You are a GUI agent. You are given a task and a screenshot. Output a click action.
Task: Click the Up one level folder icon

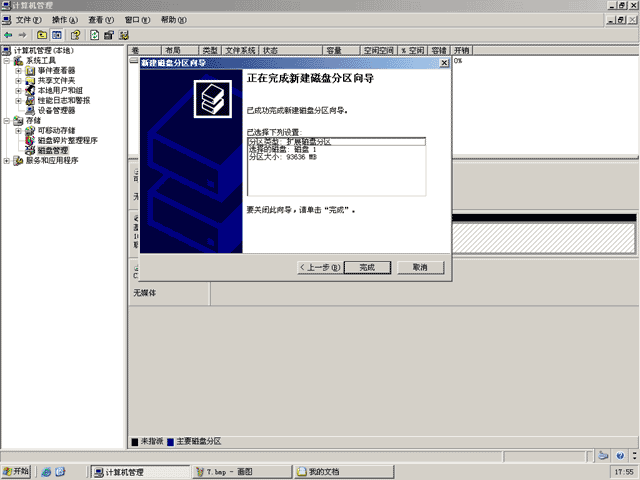coord(42,36)
